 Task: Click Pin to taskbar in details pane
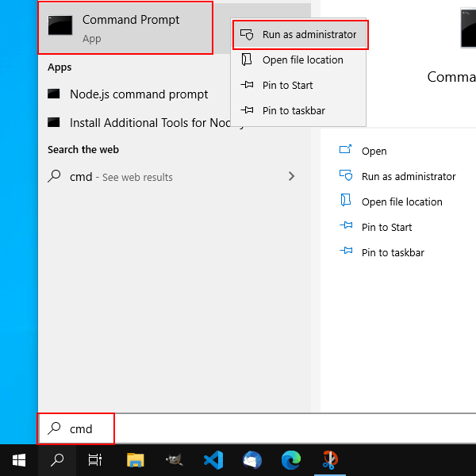coord(393,252)
